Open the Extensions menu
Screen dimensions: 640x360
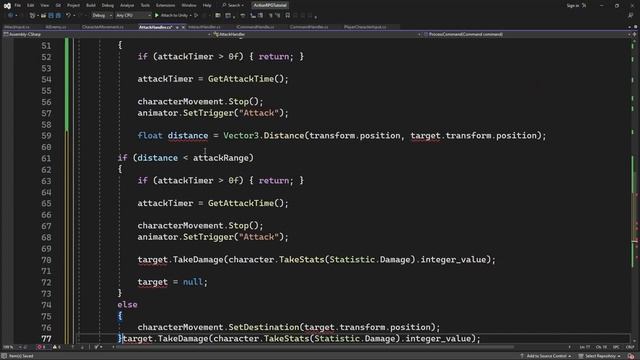(x=165, y=5)
